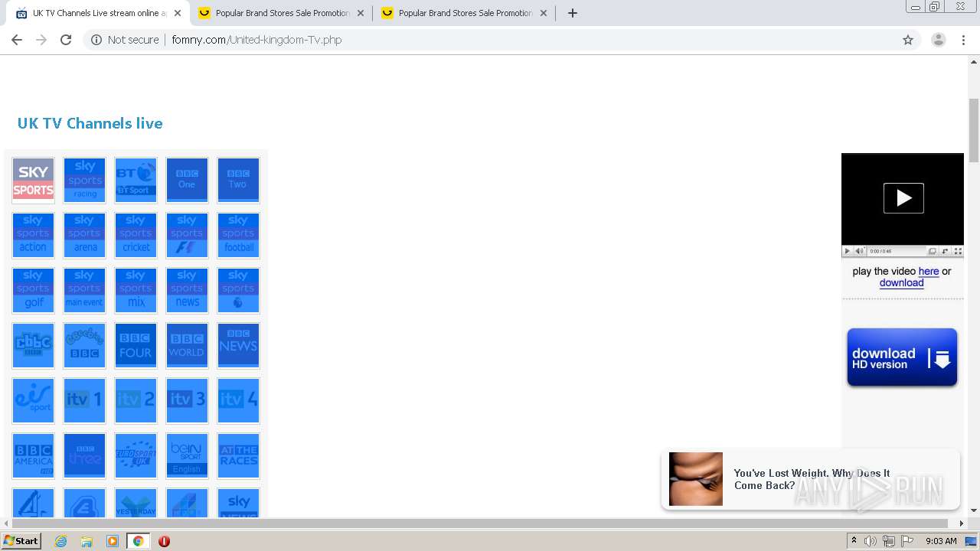Screen dimensions: 980x551
Task: Open BBC One channel
Action: (187, 180)
